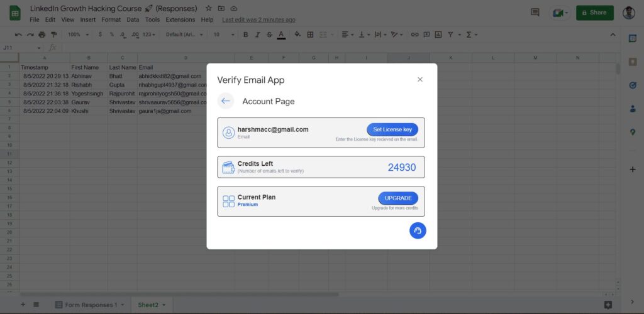Screen dimensions: 644x314
Task: Open the comment history
Action: (535, 13)
